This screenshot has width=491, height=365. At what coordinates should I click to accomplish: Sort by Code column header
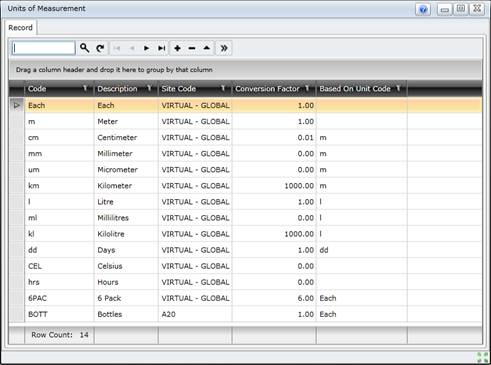coord(37,89)
